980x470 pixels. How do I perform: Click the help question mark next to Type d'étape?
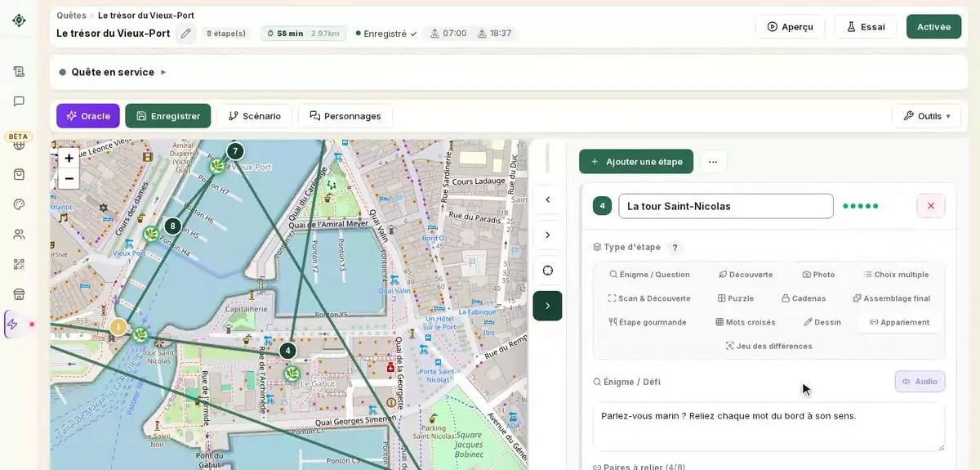675,248
